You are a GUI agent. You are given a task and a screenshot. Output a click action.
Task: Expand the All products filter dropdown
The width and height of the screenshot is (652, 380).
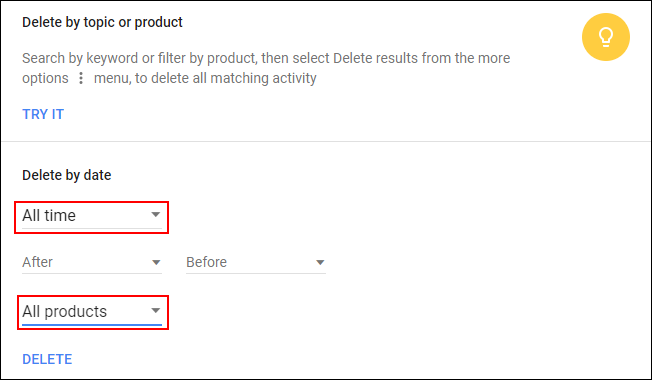(x=92, y=312)
